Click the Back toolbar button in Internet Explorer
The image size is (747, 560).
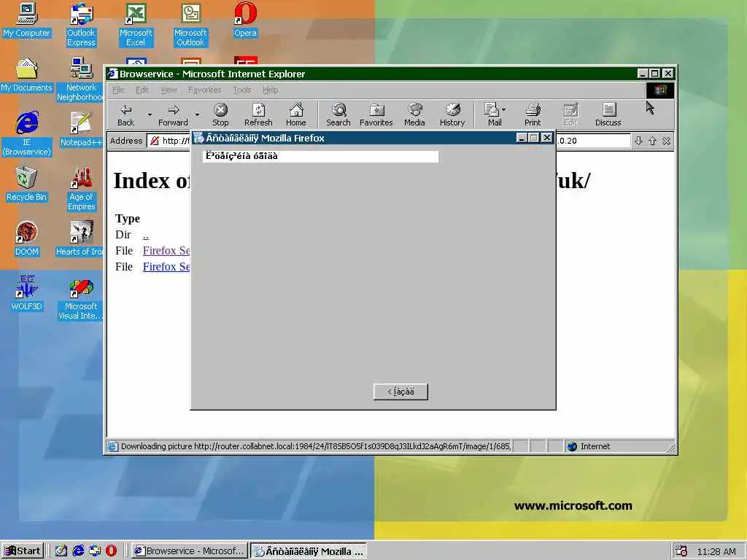coord(125,115)
